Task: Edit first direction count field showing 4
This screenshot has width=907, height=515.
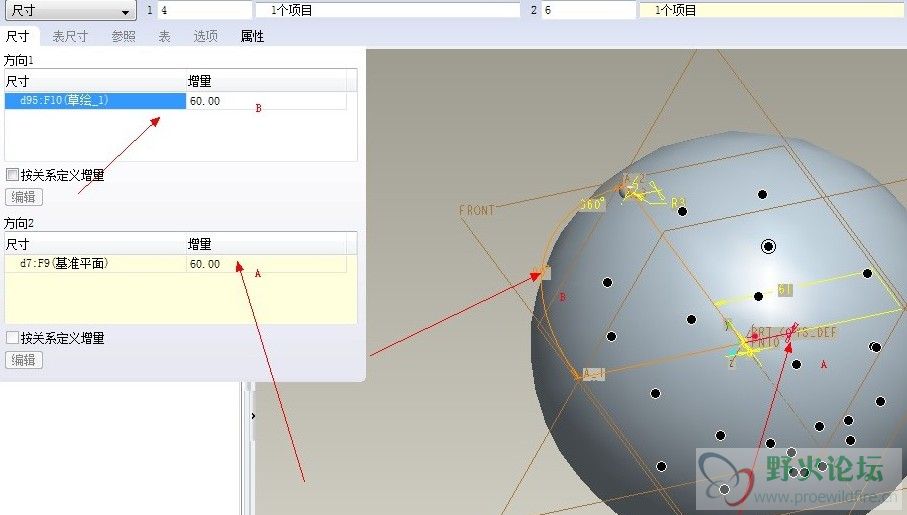Action: [x=205, y=10]
